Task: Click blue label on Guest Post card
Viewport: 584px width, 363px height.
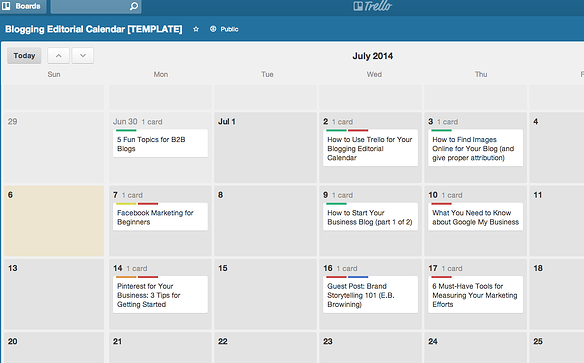Action: (x=358, y=277)
